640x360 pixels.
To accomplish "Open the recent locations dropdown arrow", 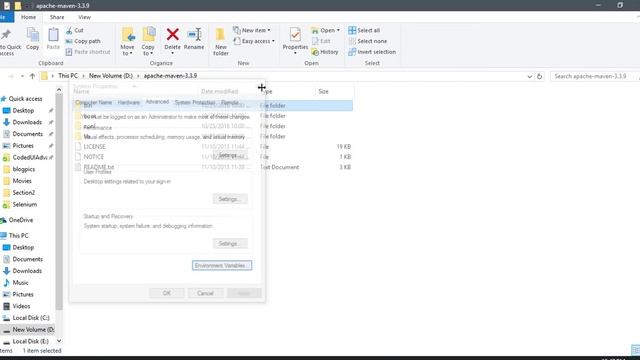I will pos(22,76).
